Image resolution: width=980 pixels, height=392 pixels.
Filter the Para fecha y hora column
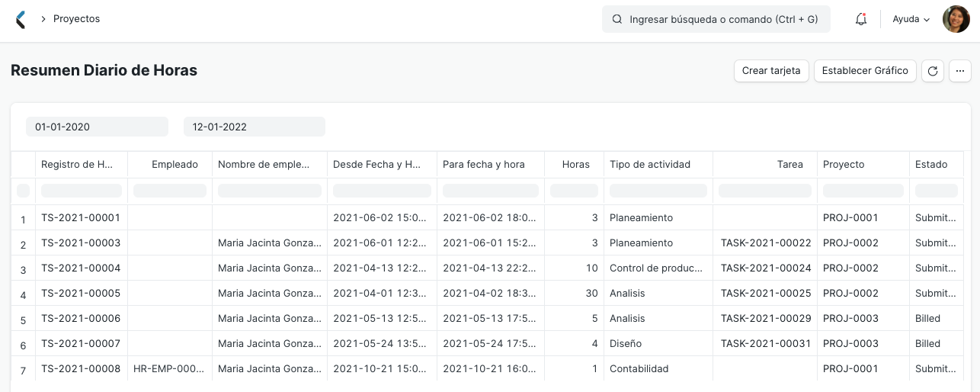[491, 191]
